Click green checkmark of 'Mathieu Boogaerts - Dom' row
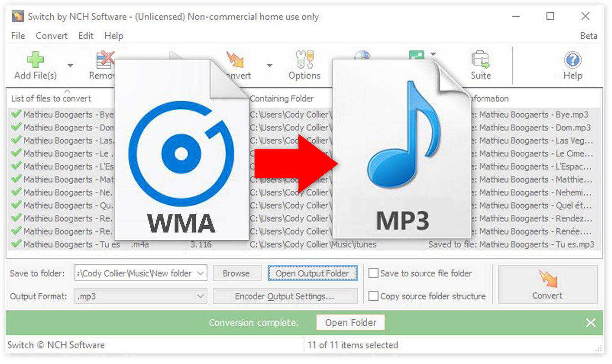This screenshot has height=364, width=612. point(16,127)
